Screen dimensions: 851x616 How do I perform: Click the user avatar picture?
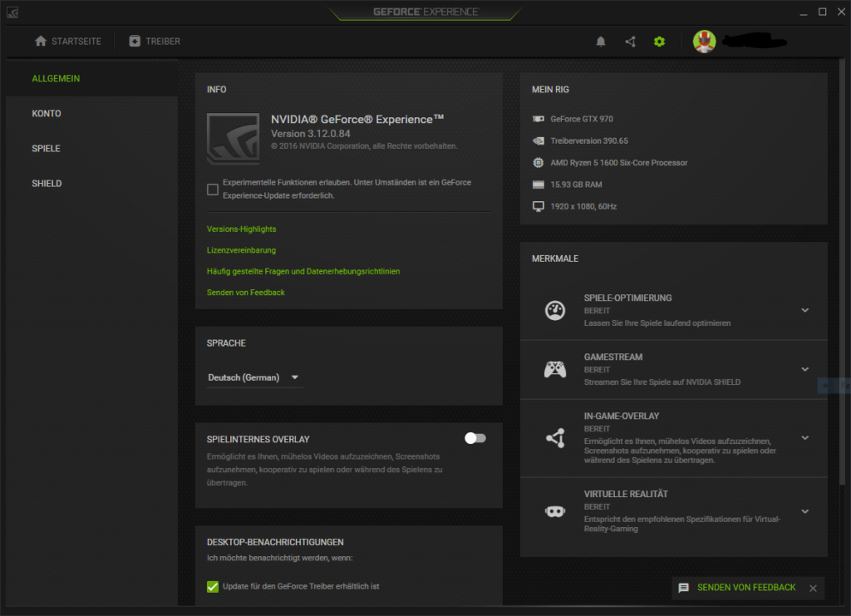coord(704,42)
